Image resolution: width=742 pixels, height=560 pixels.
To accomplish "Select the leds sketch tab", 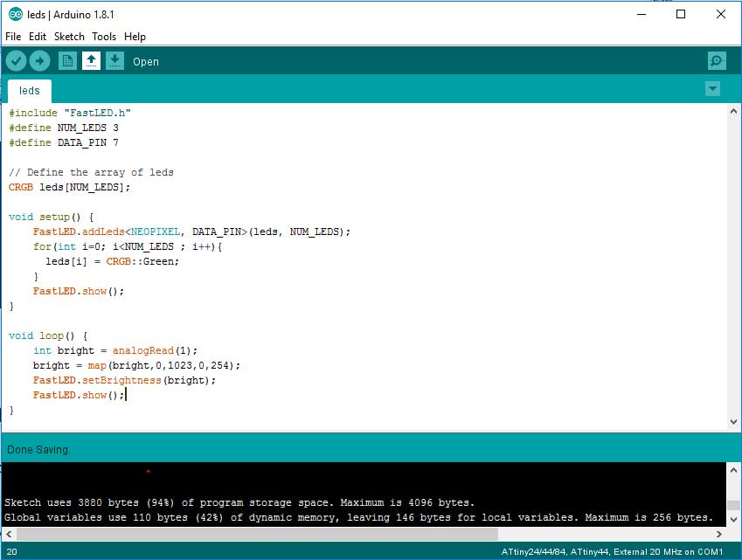I will [30, 91].
